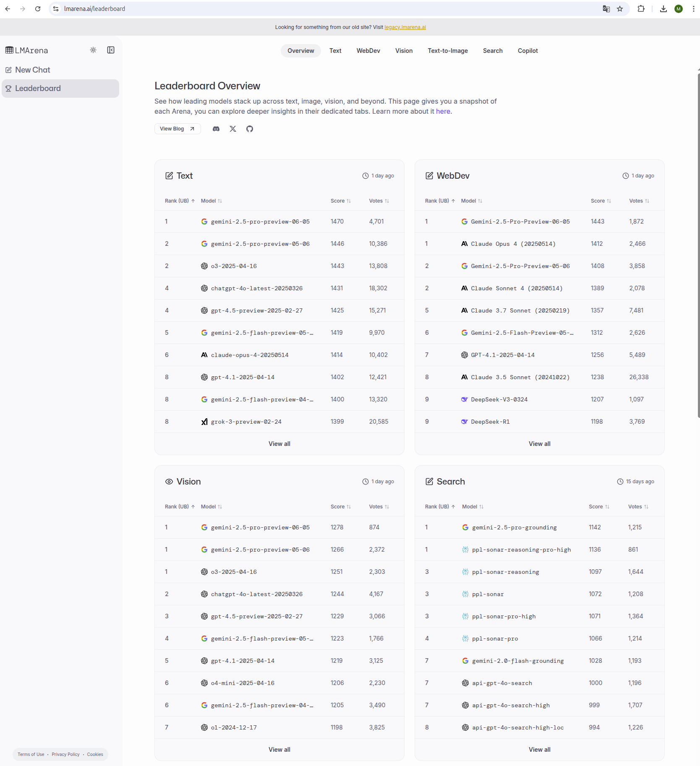Open Terms of Use link
Viewport: 700px width, 766px height.
pyautogui.click(x=31, y=754)
